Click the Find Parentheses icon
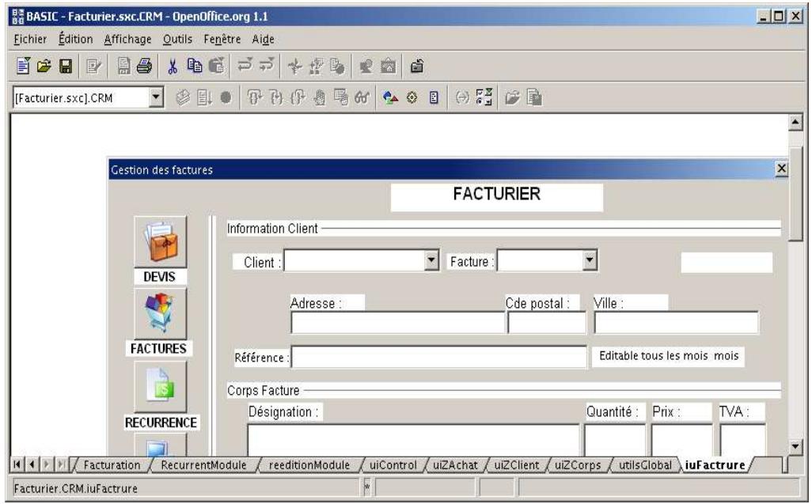This screenshot has width=812, height=504. click(x=462, y=97)
